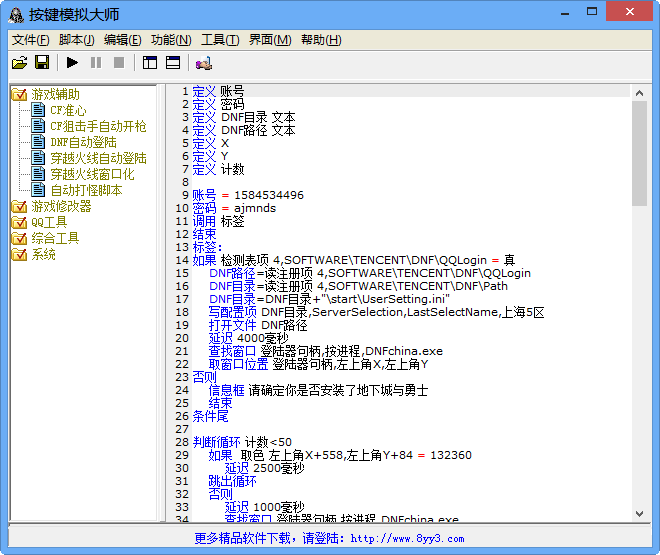Click the editor vertical scrollbar thumb
660x555 pixels.
pyautogui.click(x=639, y=153)
